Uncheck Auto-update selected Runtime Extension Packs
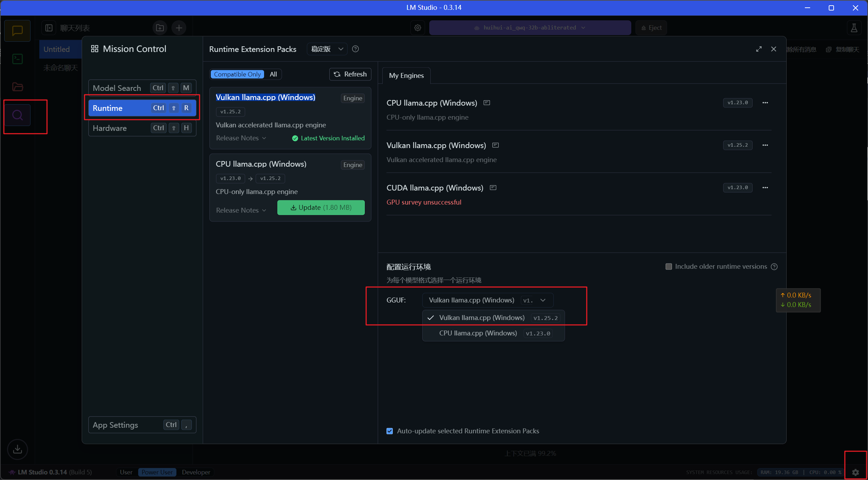Viewport: 868px width, 480px height. (x=390, y=431)
